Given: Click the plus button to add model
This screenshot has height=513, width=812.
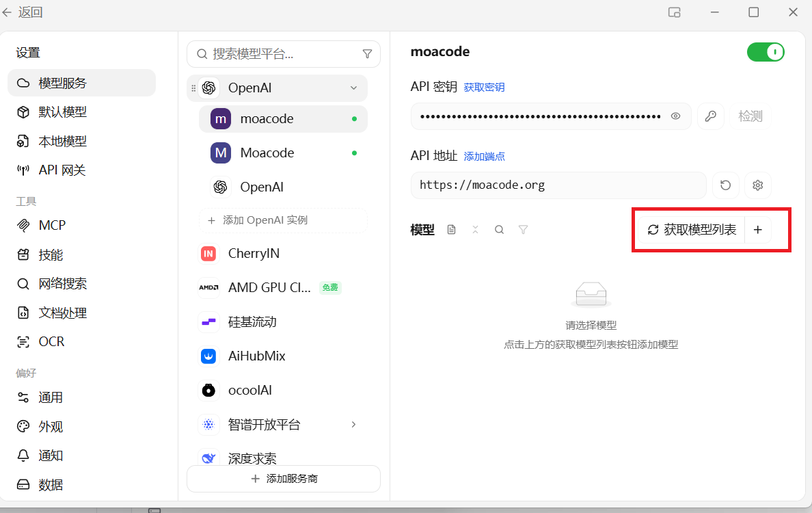Looking at the screenshot, I should [757, 230].
